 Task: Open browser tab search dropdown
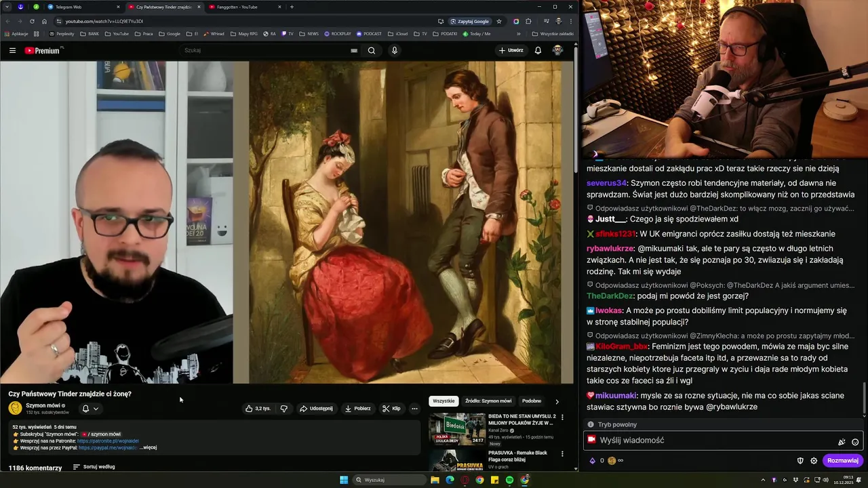point(6,7)
